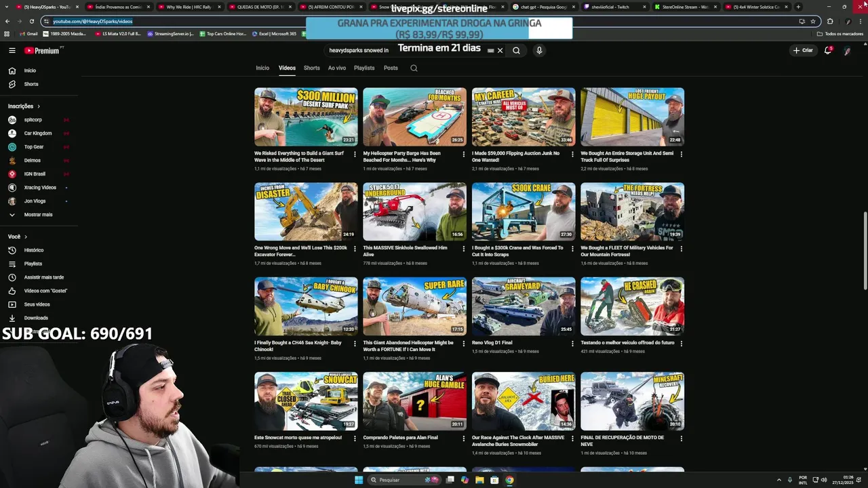Switch to Início channel tab
The height and width of the screenshot is (488, 868).
click(x=262, y=68)
